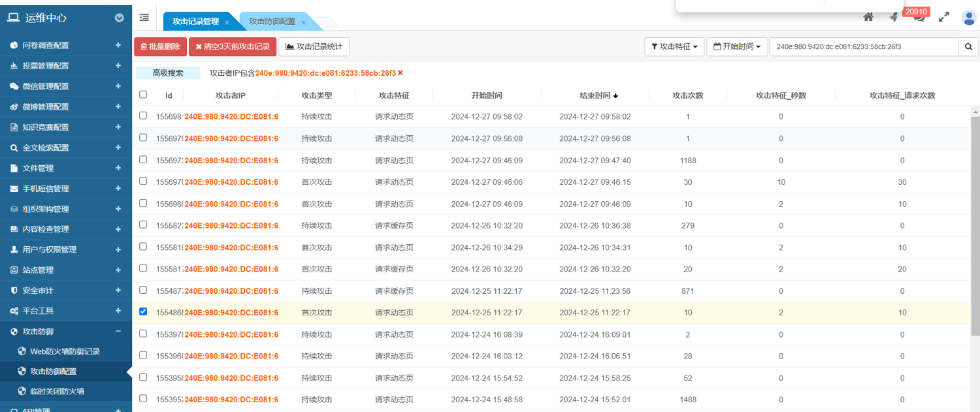The height and width of the screenshot is (412, 980).
Task: Check the row with 1188 attack count
Action: tap(143, 159)
